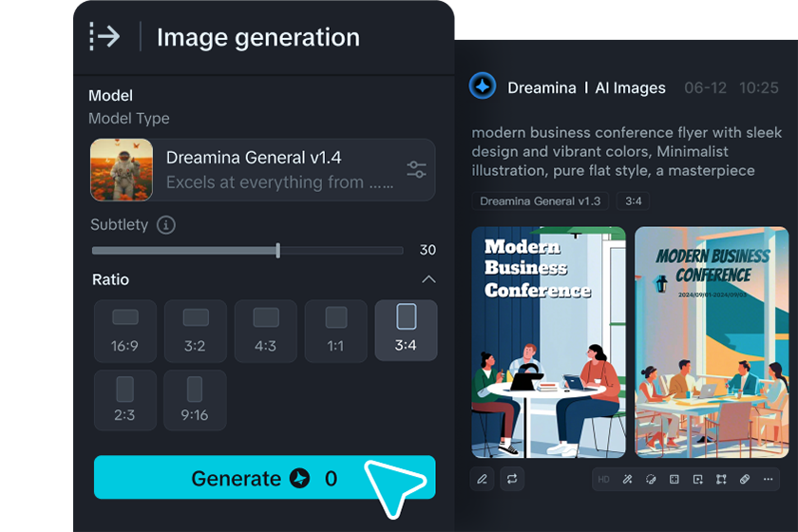Collapse the Ratio section chevron
This screenshot has height=532, width=798.
(x=428, y=279)
